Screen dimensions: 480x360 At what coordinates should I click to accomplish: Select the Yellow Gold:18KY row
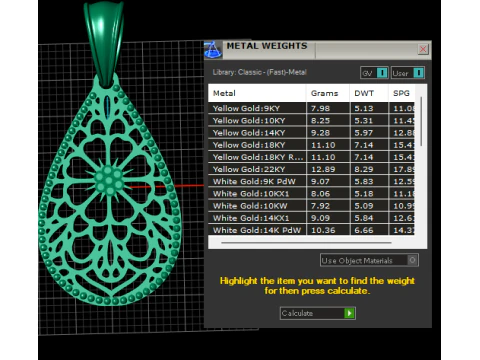tap(311, 145)
